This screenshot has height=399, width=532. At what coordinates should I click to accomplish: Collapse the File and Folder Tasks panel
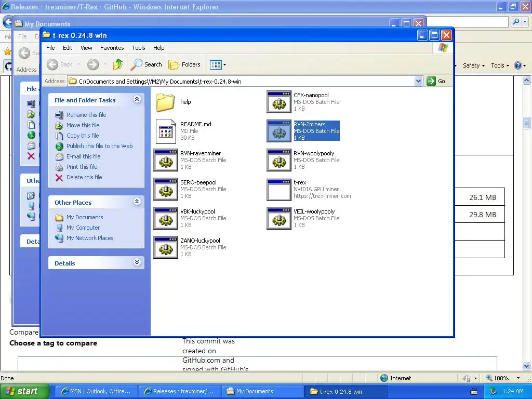(137, 99)
